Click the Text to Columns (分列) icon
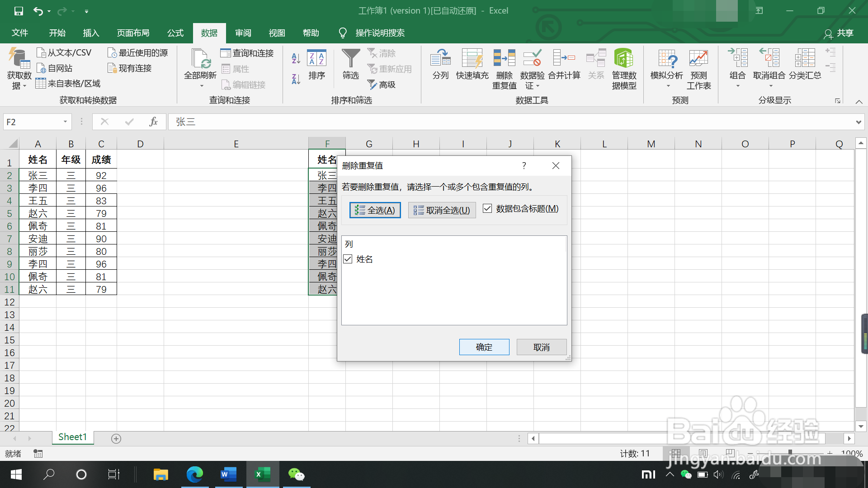Screen dimensions: 868x488 tap(440, 59)
